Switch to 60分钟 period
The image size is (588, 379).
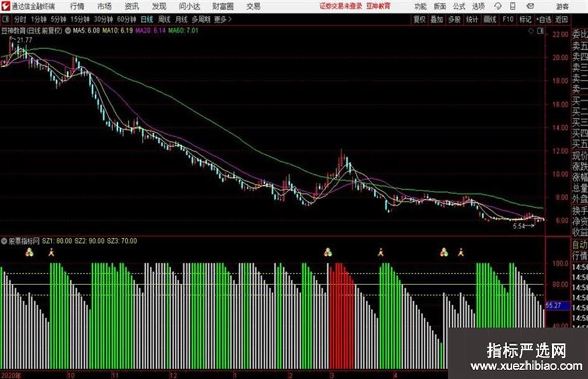coord(126,19)
